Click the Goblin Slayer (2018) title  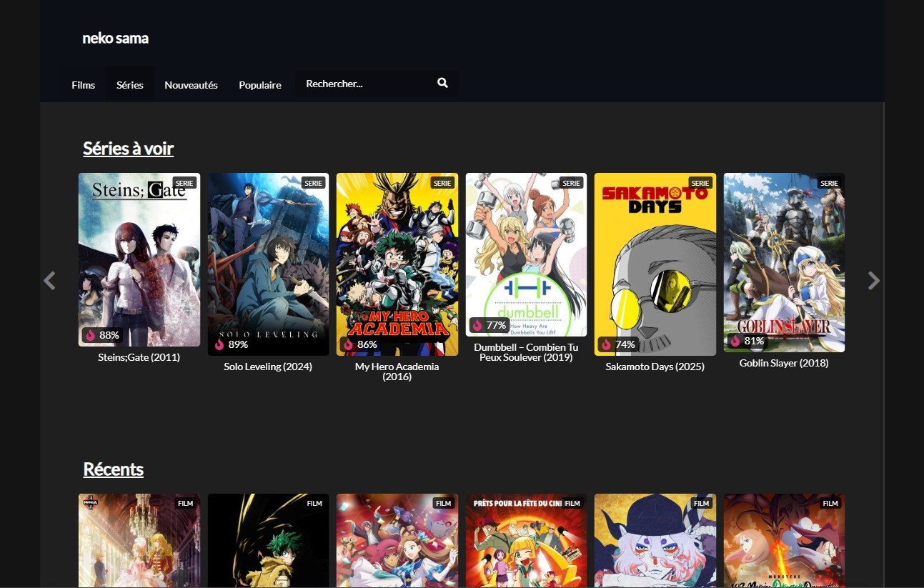coord(784,363)
